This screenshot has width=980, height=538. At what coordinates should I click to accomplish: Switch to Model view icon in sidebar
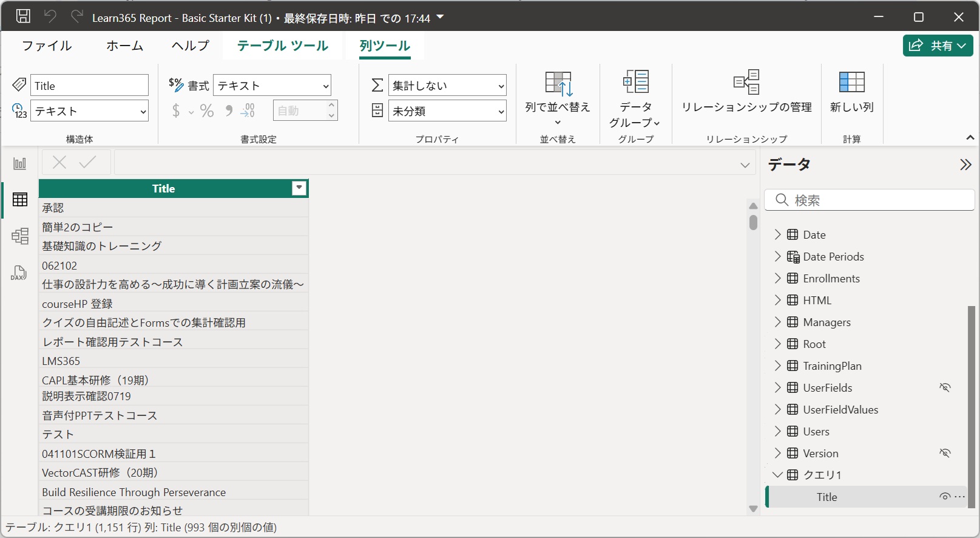click(20, 236)
